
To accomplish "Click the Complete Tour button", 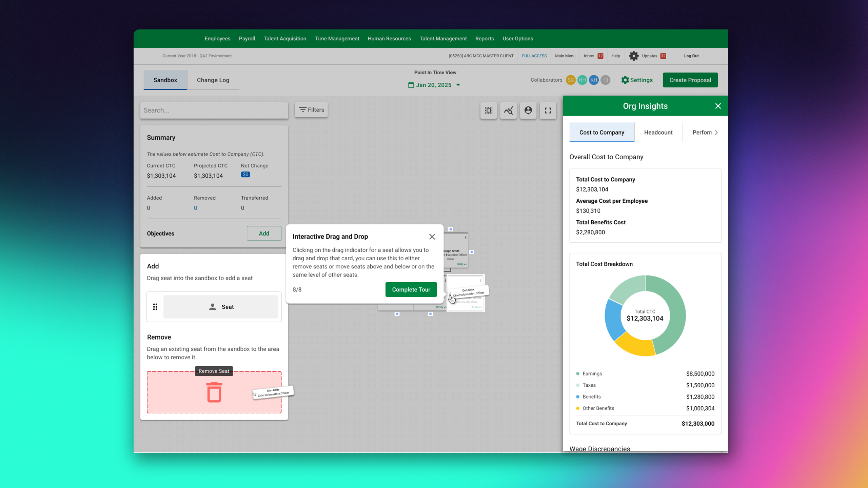I will [411, 289].
